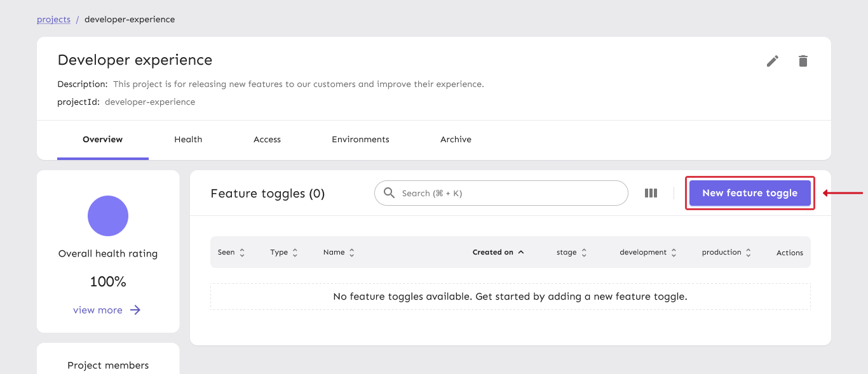Go to the Environments tab

click(x=360, y=139)
